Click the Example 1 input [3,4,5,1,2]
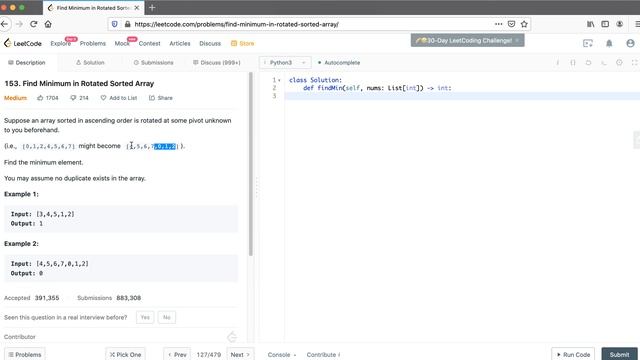This screenshot has height=360, width=640. [56, 214]
